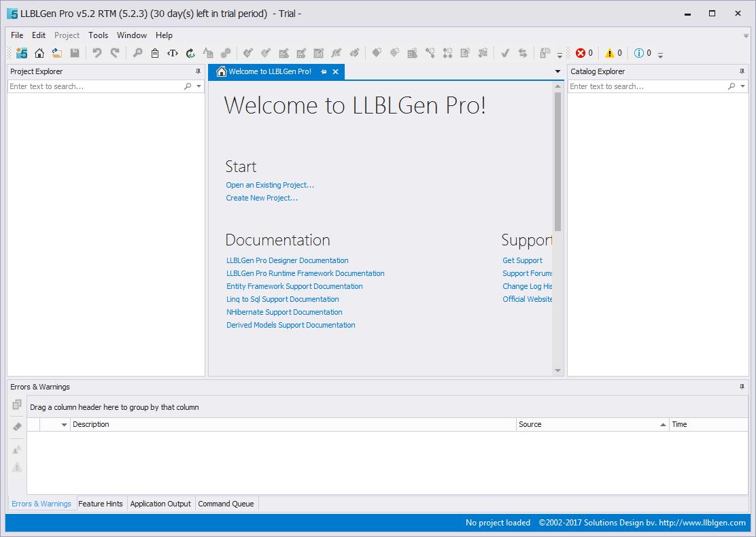The image size is (756, 537).
Task: Create a new project using the toolbar icon
Action: [21, 53]
